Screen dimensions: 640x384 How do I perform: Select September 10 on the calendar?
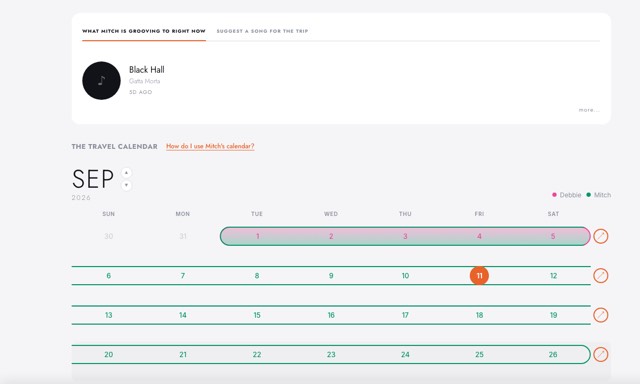coord(405,276)
